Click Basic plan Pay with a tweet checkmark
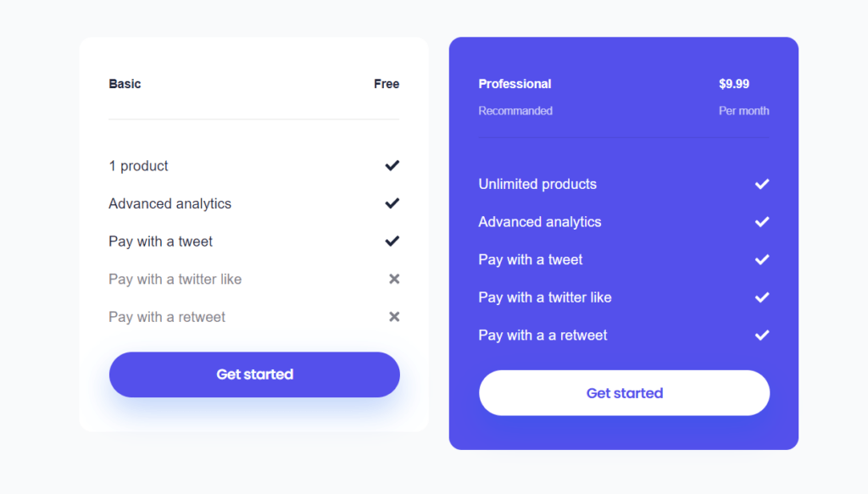The image size is (868, 494). [x=392, y=241]
